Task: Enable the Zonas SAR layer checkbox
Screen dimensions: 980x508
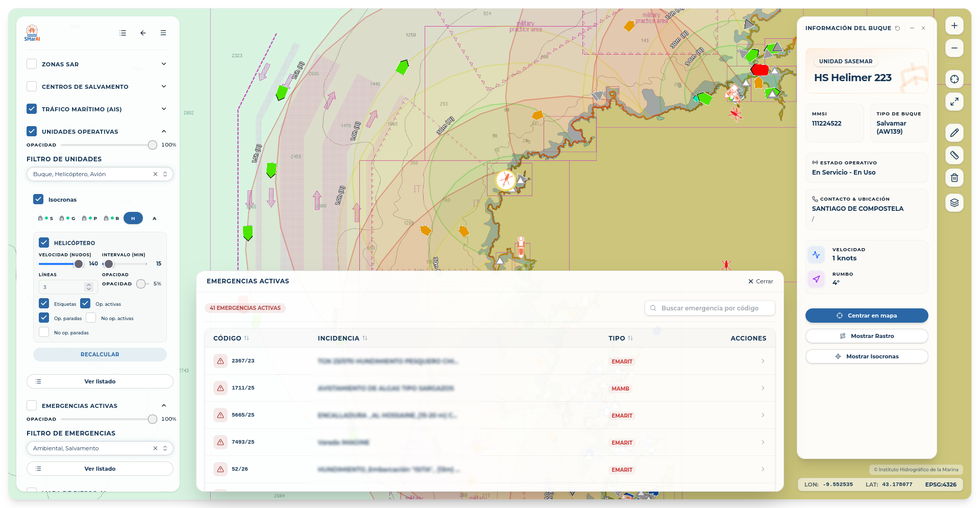Action: click(32, 64)
